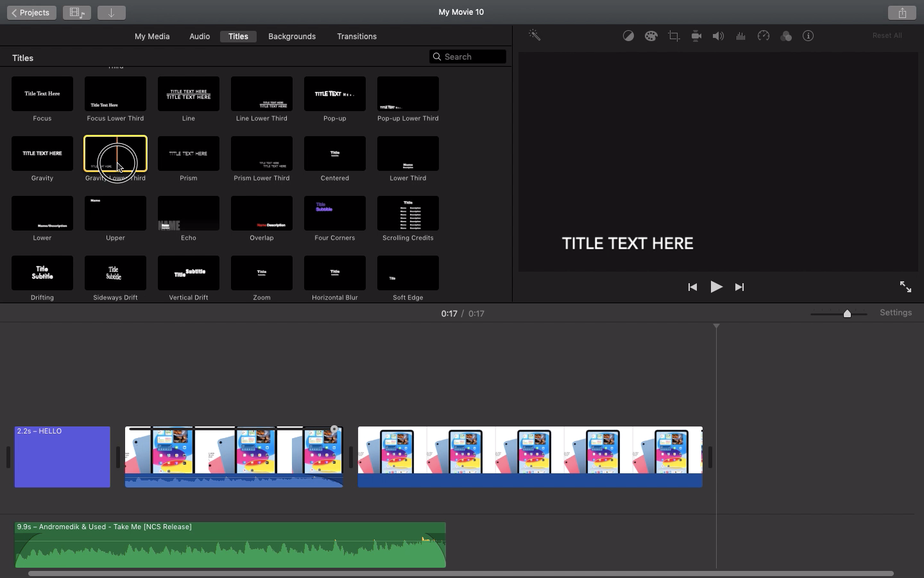Select the purple HELLO title clip
This screenshot has height=578, width=924.
click(62, 457)
